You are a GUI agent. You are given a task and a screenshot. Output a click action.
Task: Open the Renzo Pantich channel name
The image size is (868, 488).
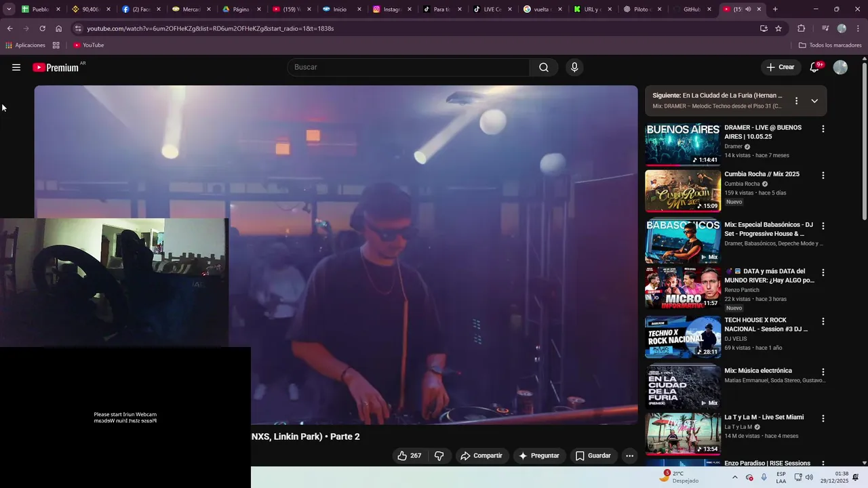742,290
